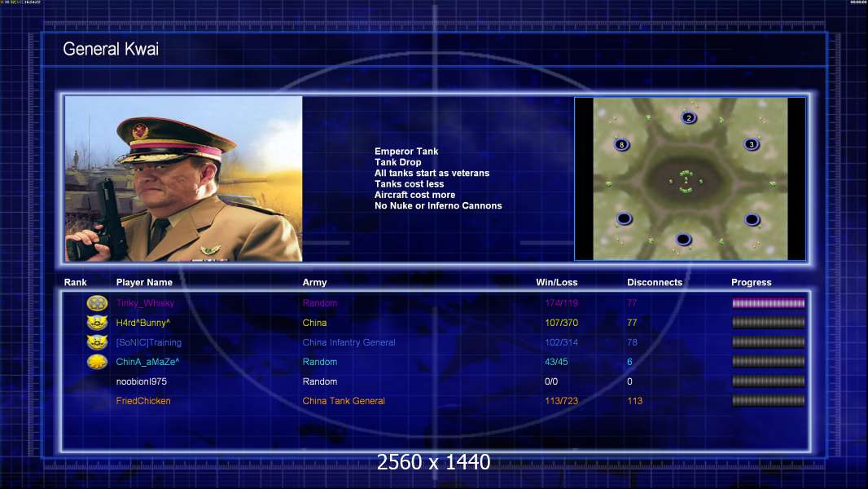
Task: Select start position 3 on the minimap
Action: (752, 144)
